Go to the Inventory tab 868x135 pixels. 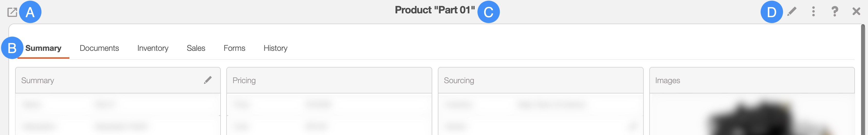pos(153,48)
